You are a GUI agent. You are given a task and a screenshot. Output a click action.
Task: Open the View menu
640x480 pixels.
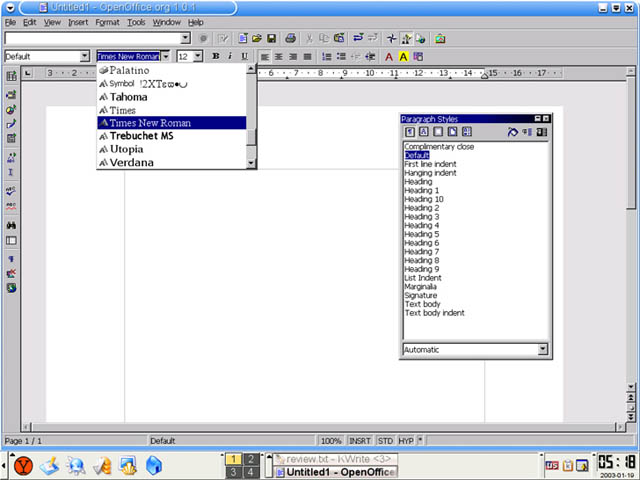tap(52, 22)
